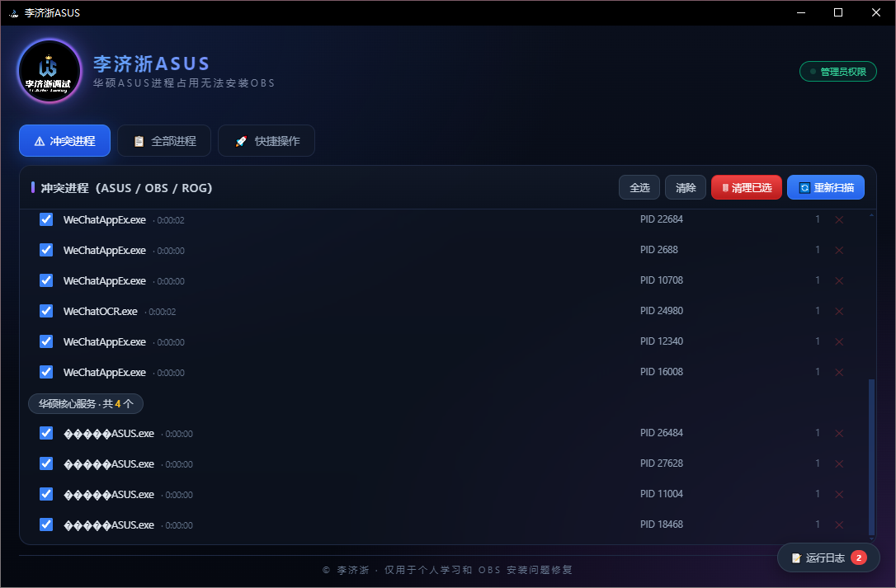Click the PID 10708 text
This screenshot has width=896, height=588.
pos(662,280)
